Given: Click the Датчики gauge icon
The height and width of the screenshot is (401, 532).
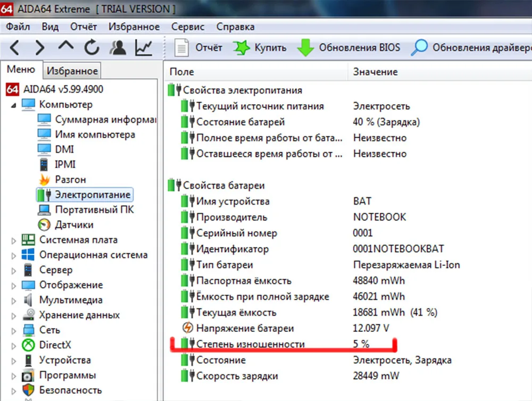Looking at the screenshot, I should click(x=44, y=224).
